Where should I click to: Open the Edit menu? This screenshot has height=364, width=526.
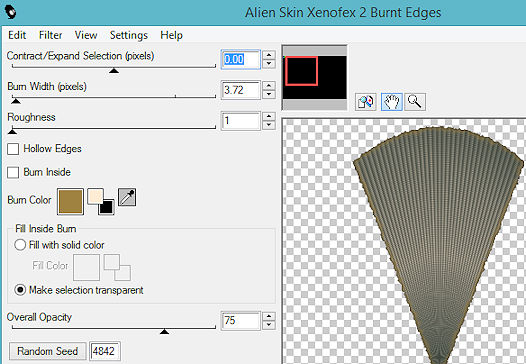click(x=17, y=35)
